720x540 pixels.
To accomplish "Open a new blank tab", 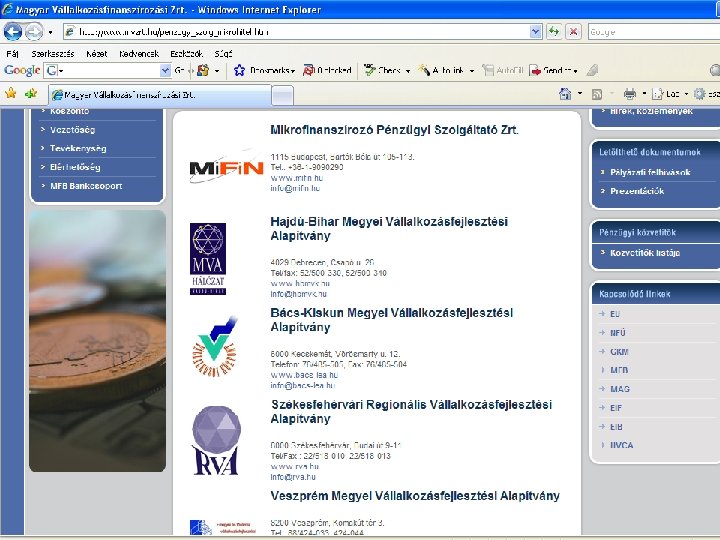I will coord(283,96).
